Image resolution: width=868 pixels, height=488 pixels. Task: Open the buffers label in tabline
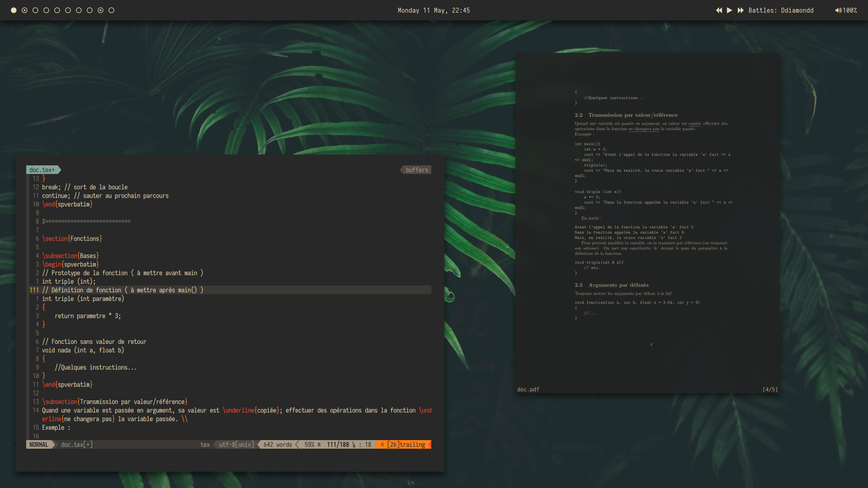pos(416,170)
